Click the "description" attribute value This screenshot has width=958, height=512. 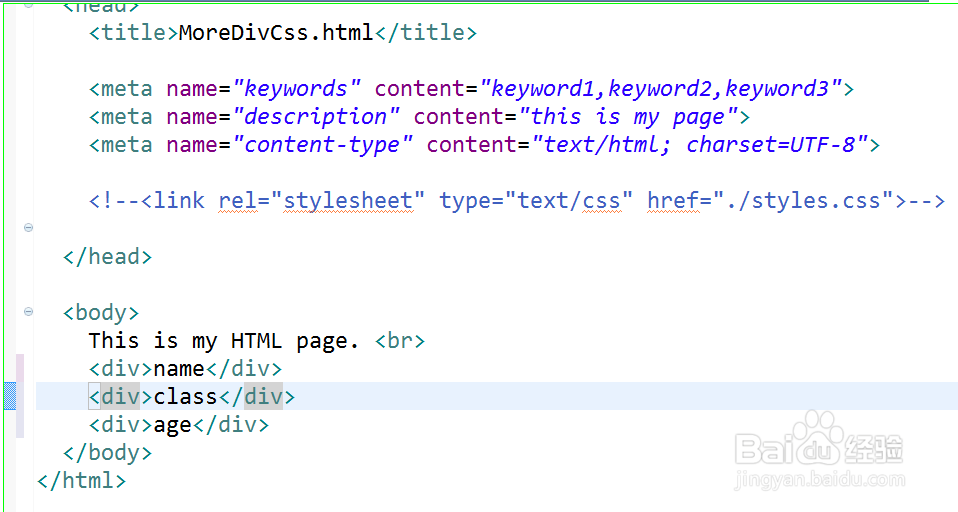(316, 117)
